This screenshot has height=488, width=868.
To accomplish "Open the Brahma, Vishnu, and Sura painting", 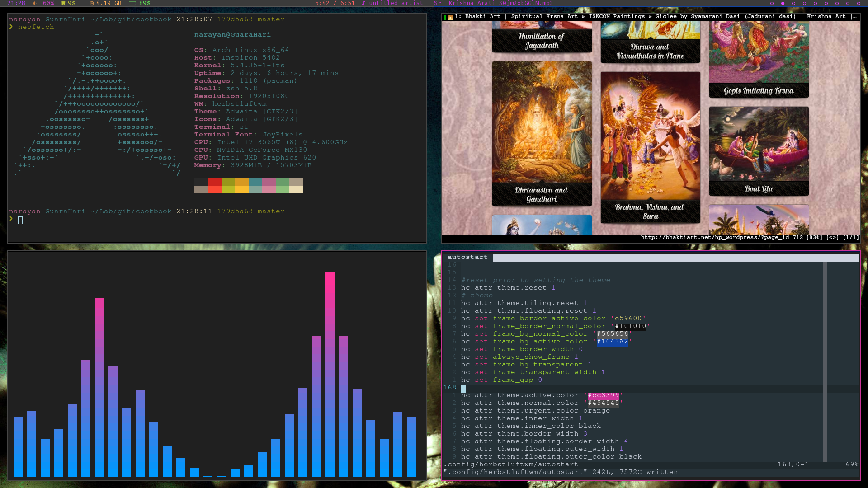I will coord(650,136).
